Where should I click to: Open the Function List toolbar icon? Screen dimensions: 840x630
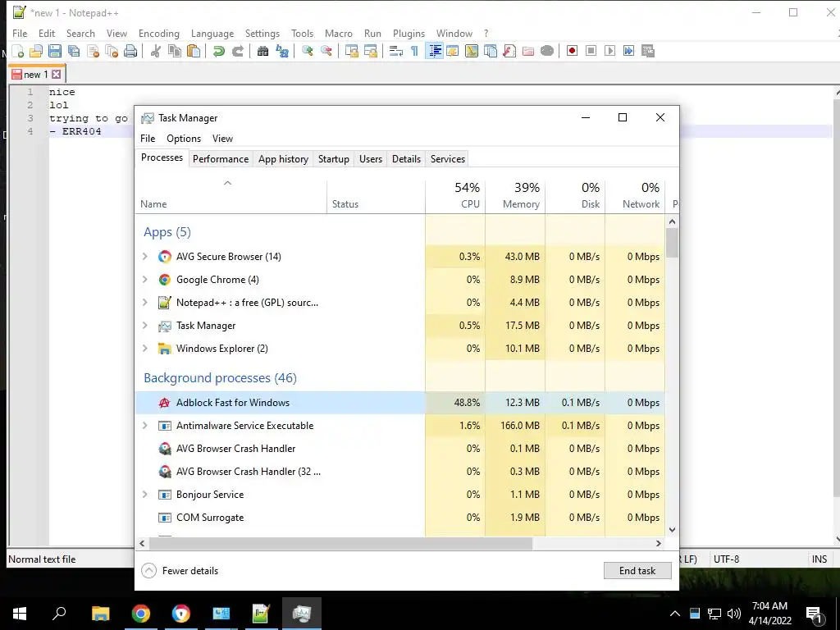[509, 51]
